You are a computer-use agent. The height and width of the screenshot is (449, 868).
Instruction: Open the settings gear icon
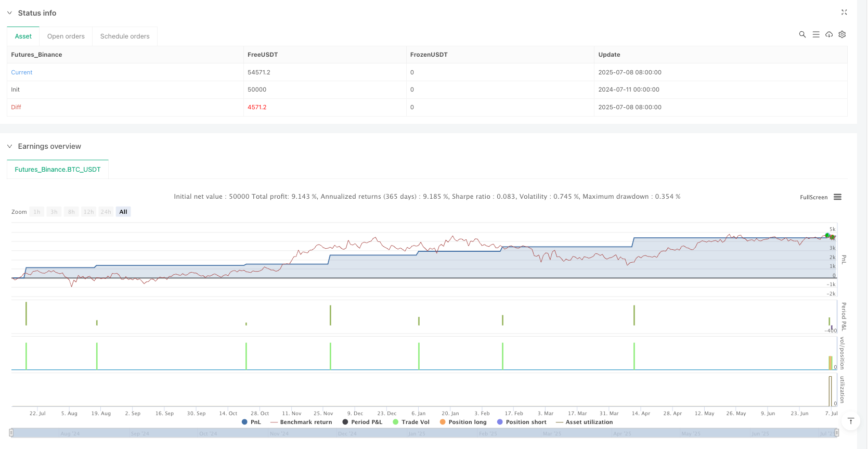tap(842, 34)
